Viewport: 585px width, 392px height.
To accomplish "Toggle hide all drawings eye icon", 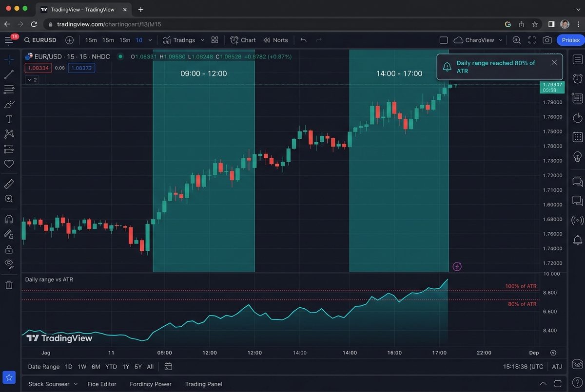I will click(x=9, y=264).
